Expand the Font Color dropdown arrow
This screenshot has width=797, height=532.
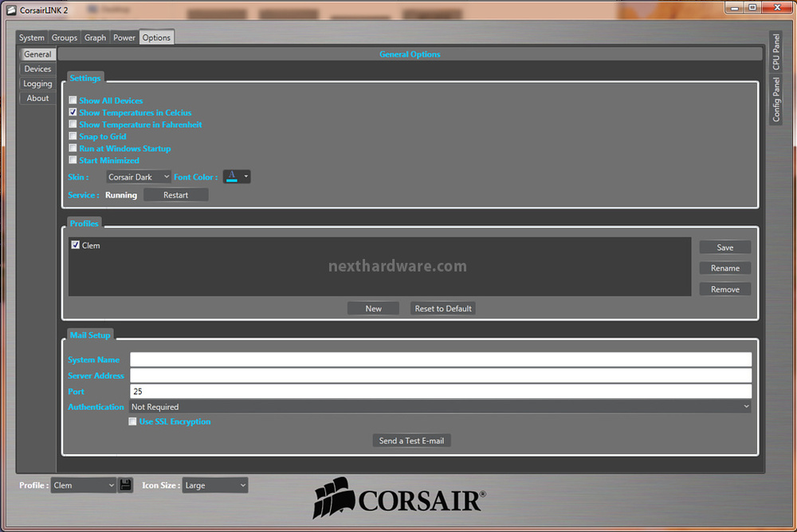coord(246,177)
